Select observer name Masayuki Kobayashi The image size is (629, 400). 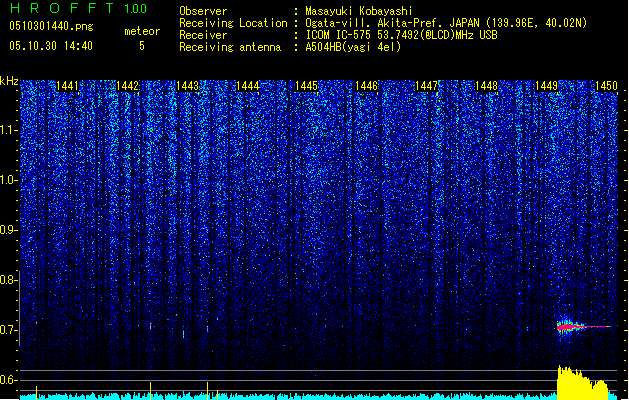coord(359,11)
